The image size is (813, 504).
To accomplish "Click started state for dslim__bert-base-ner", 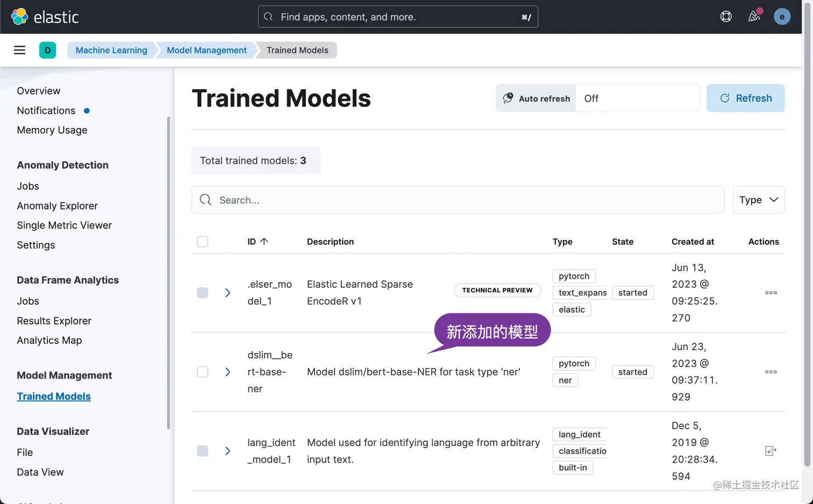I will (x=633, y=372).
